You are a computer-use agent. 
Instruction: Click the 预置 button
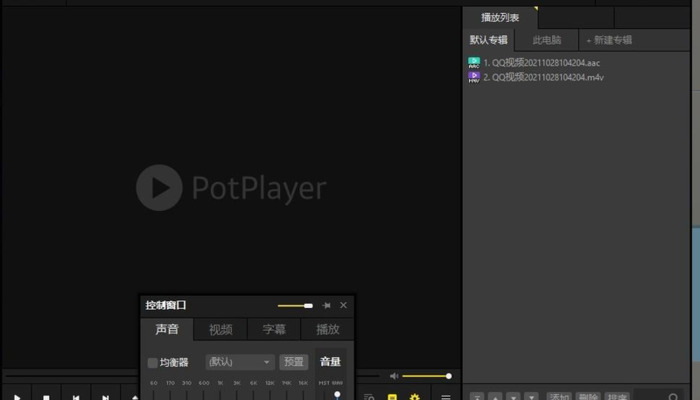coord(293,362)
